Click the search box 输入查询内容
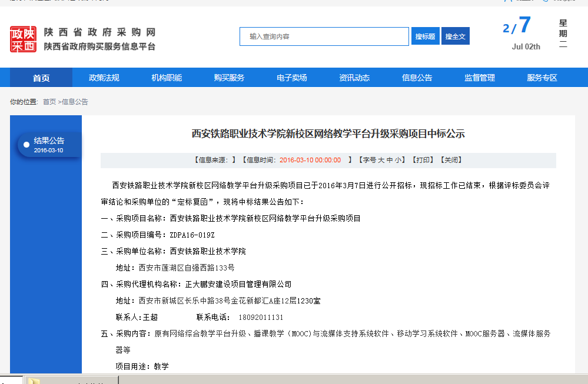Screen dimensions: 588x384 coord(324,36)
